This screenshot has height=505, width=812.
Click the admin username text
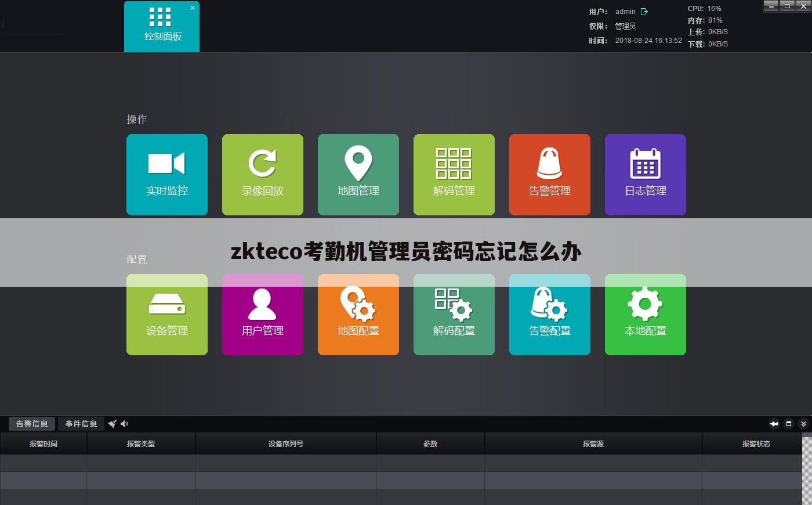pos(625,12)
